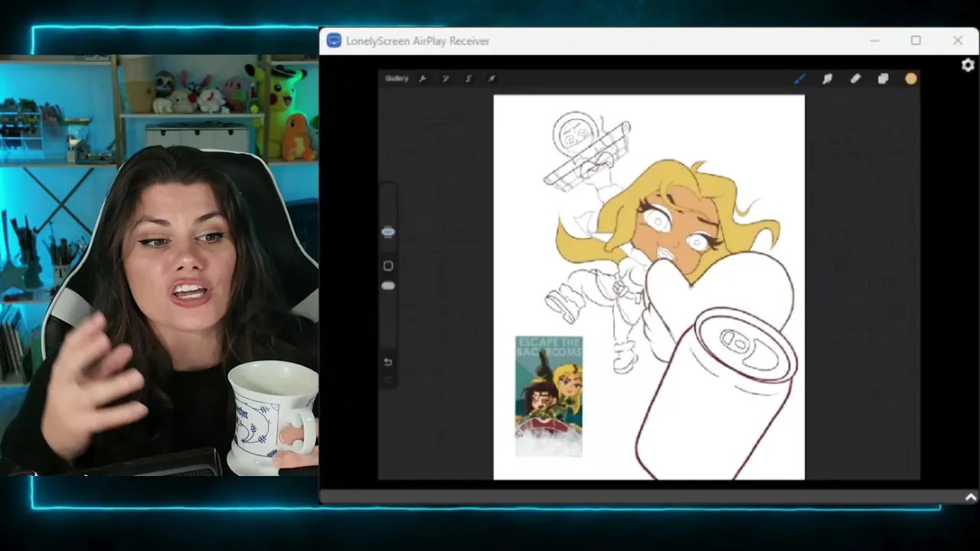Select the Eraser tool

point(855,78)
